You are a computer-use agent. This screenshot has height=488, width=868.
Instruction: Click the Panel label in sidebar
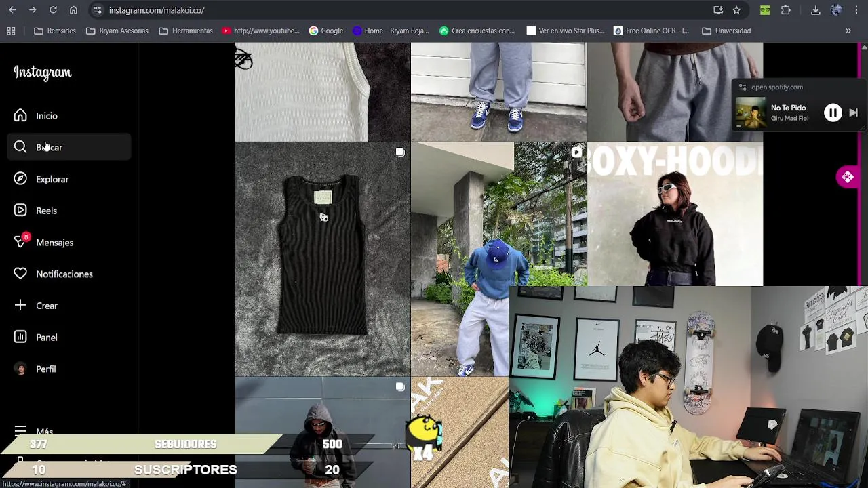[47, 338]
